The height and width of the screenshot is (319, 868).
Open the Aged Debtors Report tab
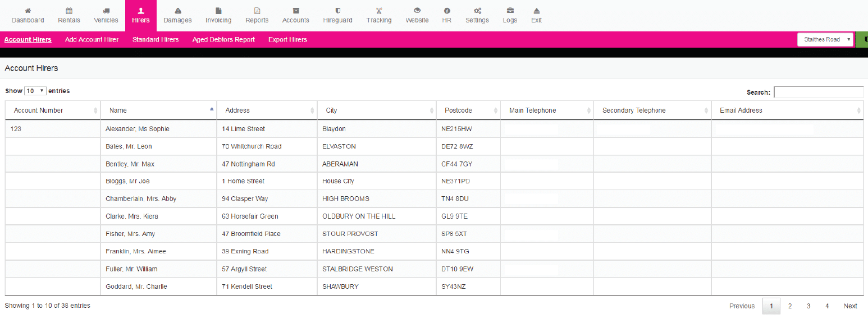coord(223,39)
